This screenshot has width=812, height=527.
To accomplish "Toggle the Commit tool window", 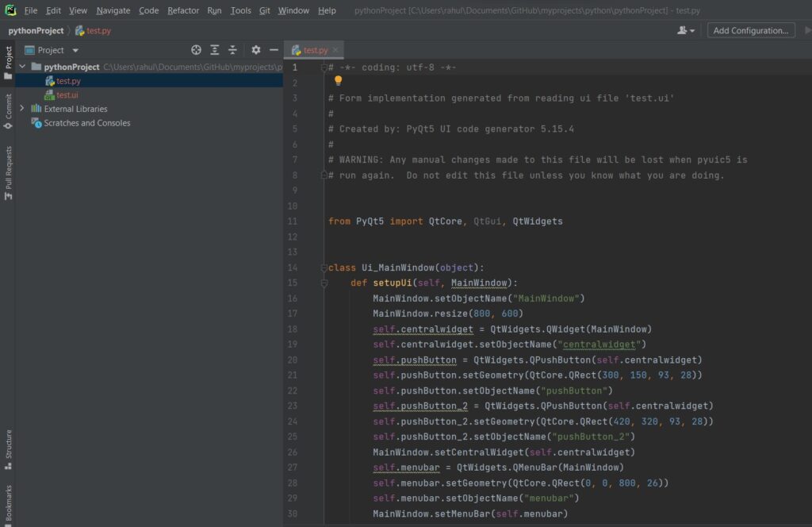I will pyautogui.click(x=8, y=111).
